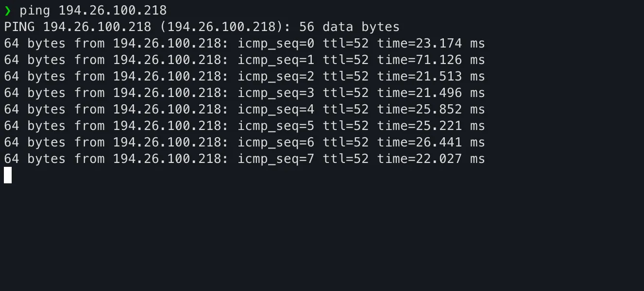Click the icmp_seq=0 text

(x=276, y=44)
